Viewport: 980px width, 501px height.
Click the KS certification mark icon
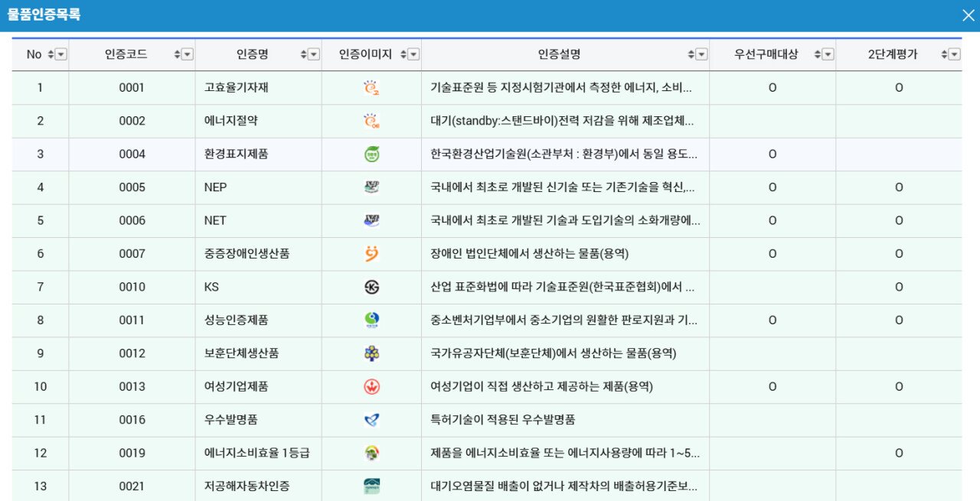[371, 287]
